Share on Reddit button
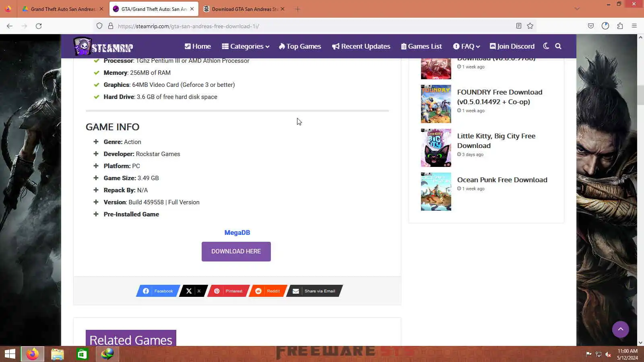 268,291
